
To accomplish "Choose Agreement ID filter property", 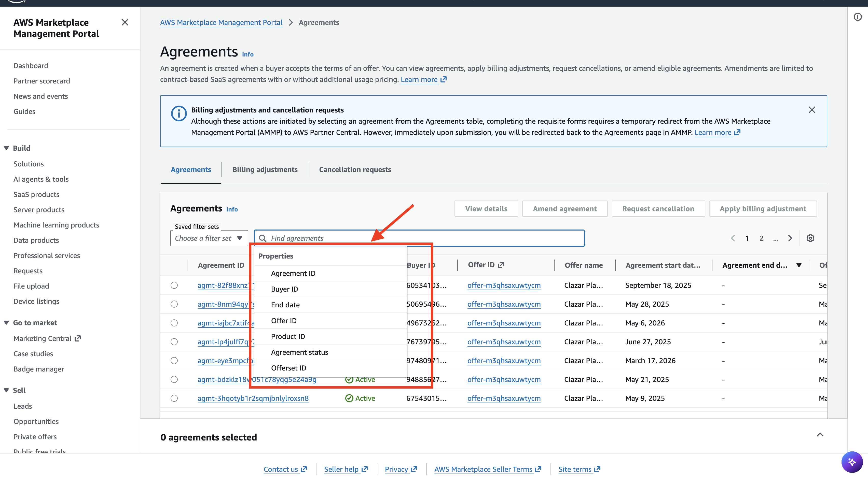I will point(330,274).
